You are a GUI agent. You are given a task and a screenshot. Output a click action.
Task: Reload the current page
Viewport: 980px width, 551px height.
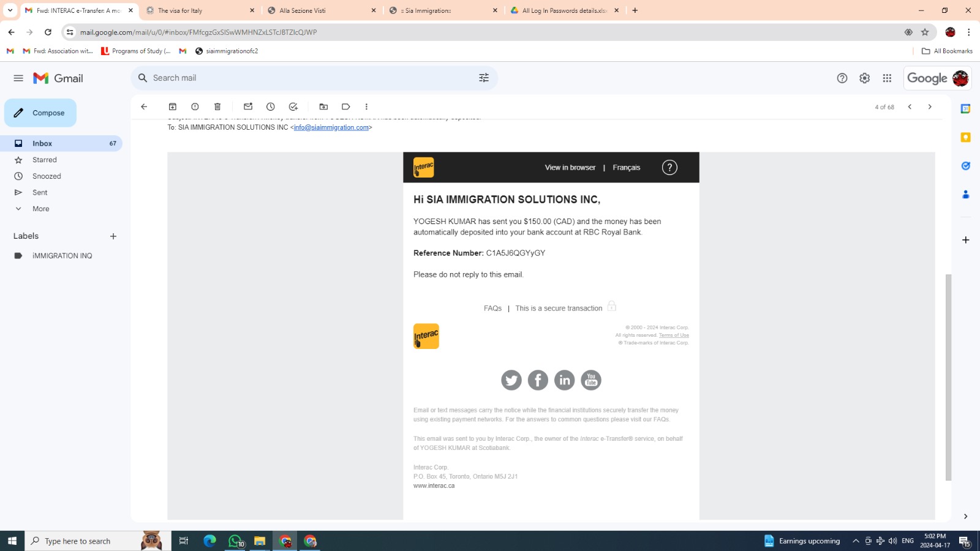coord(48,32)
